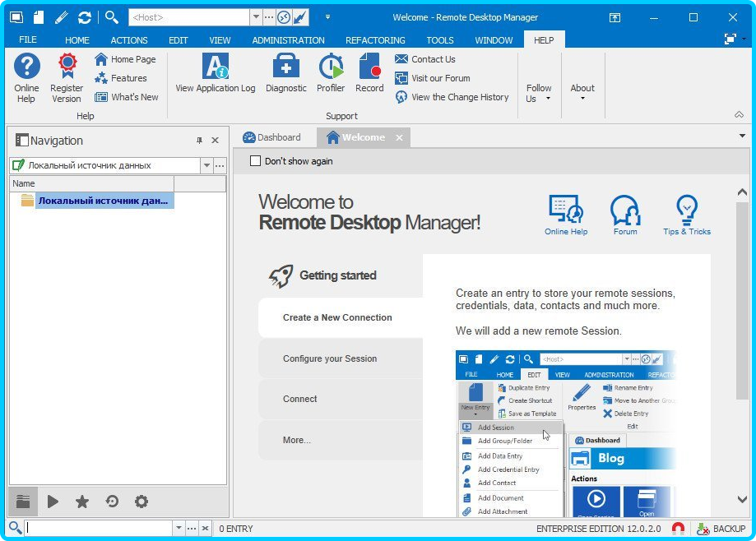The width and height of the screenshot is (756, 541).
Task: Open Home Page from ribbon
Action: (125, 59)
